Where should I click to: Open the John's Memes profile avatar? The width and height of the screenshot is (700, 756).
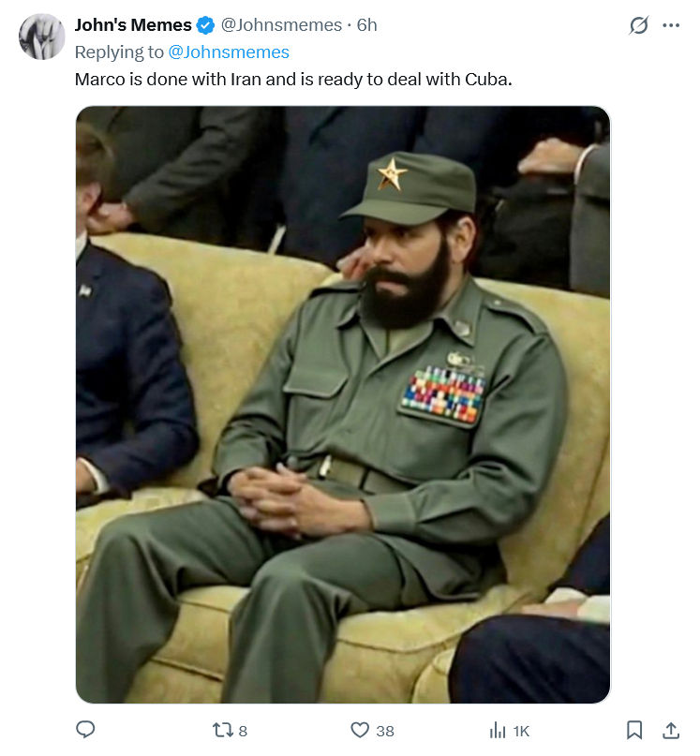click(42, 37)
